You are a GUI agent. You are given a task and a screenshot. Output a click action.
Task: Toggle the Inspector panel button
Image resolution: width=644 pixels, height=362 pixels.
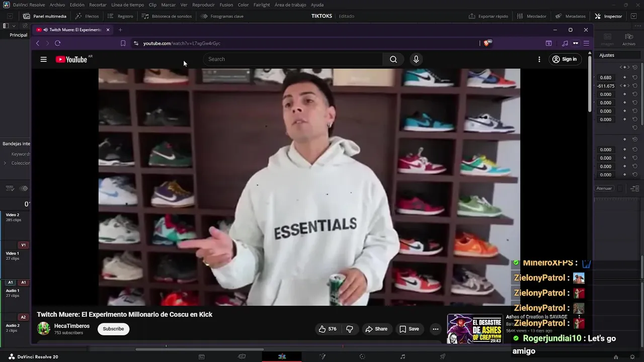click(x=608, y=16)
